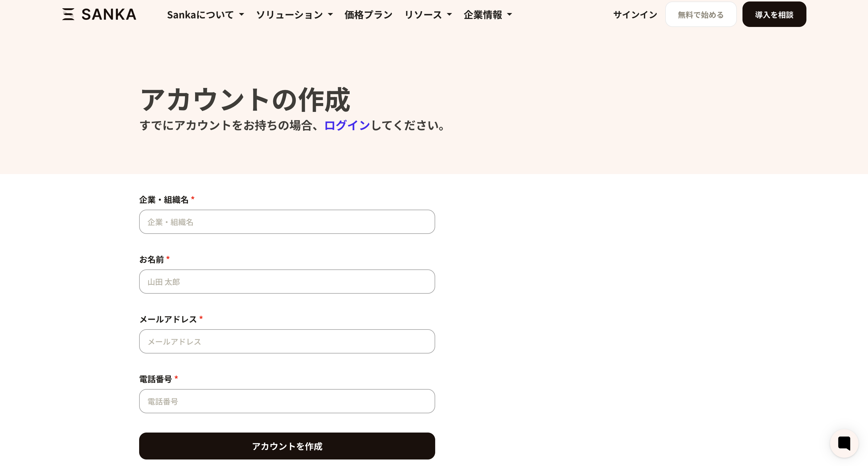
Task: Expand the 企業情報 dropdown arrow
Action: [x=509, y=15]
